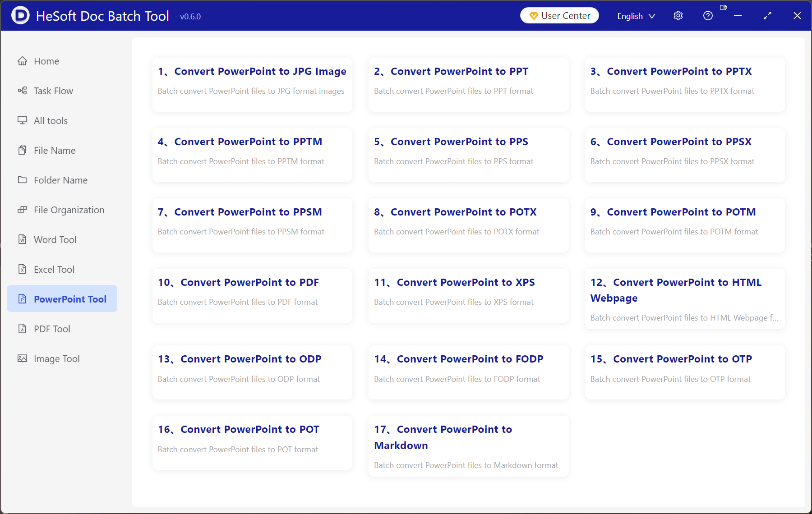
Task: Click the PowerPoint Tool document icon
Action: pyautogui.click(x=22, y=299)
